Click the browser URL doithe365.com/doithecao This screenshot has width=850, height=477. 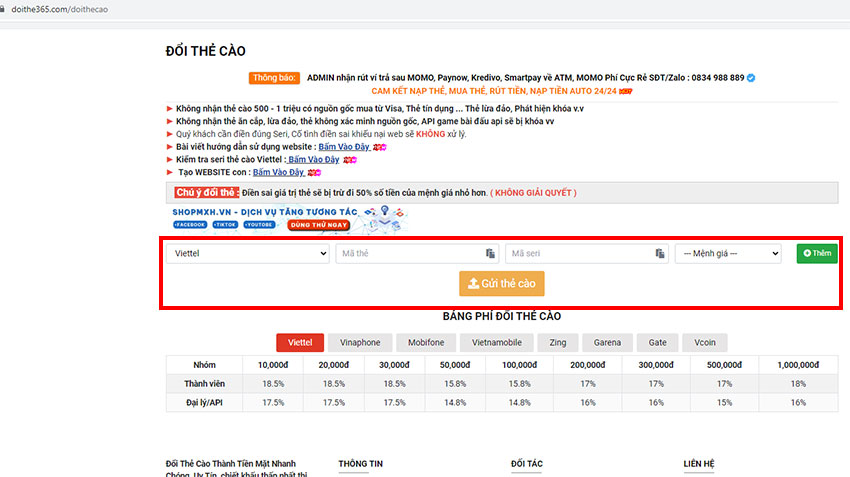pos(60,9)
